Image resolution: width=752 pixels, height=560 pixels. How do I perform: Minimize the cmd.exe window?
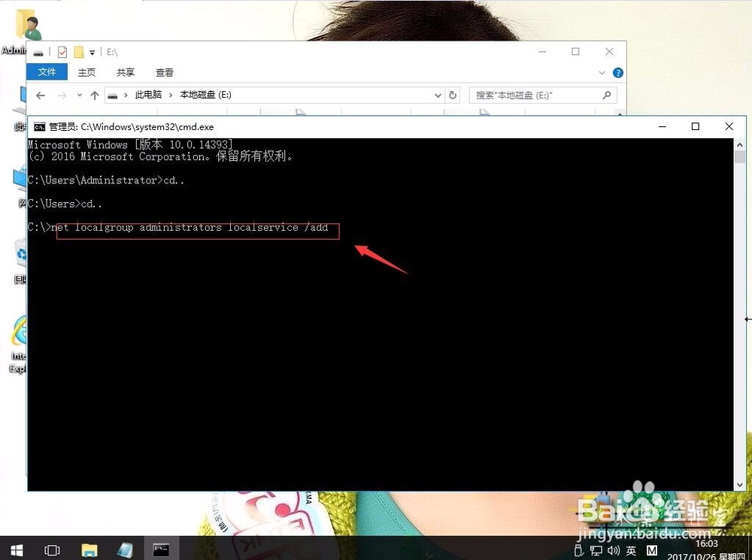(x=663, y=126)
